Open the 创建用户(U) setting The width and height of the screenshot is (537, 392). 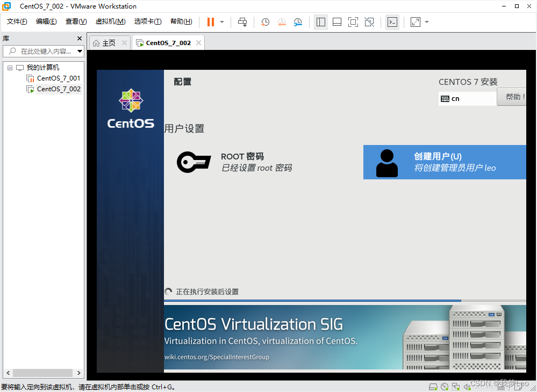(x=445, y=162)
